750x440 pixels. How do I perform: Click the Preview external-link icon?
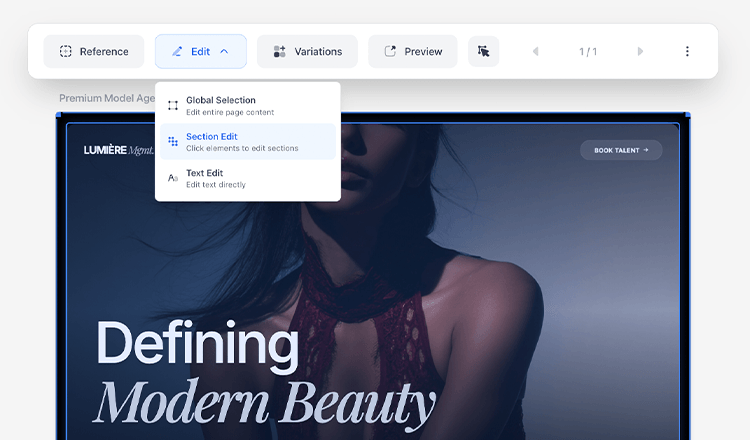click(390, 52)
